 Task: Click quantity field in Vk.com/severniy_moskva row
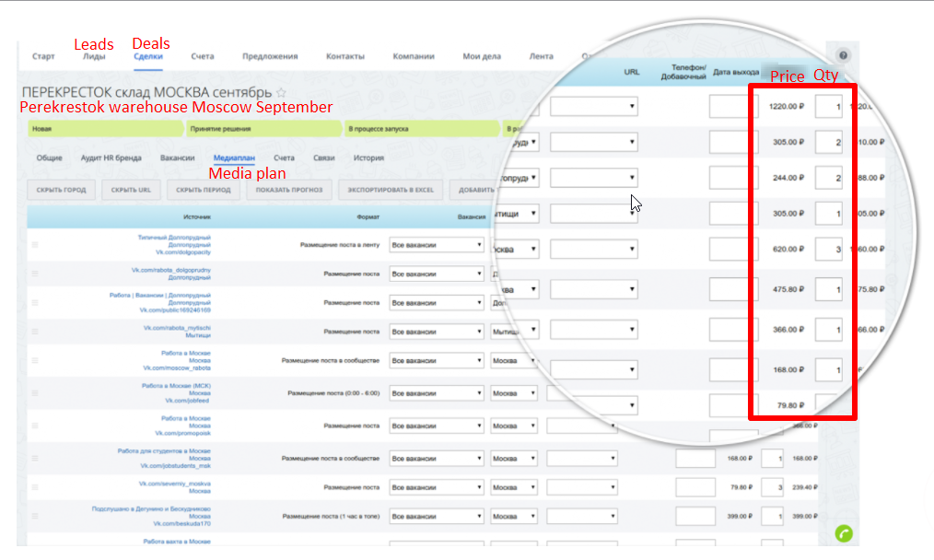point(773,487)
